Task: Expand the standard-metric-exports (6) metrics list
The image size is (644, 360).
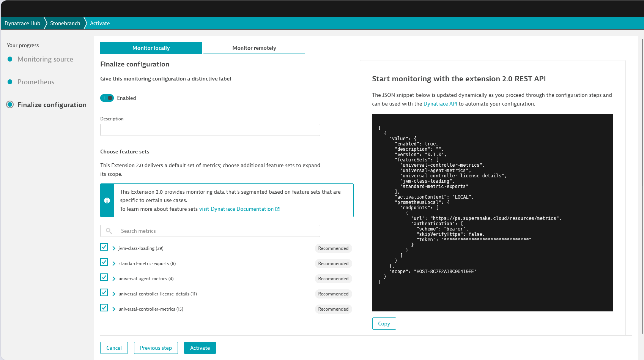Action: (x=114, y=264)
